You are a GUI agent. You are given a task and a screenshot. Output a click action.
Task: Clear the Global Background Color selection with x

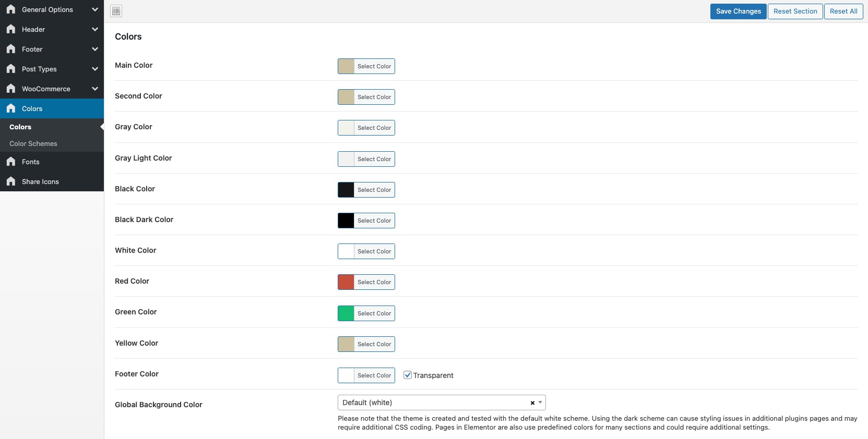[x=532, y=403]
